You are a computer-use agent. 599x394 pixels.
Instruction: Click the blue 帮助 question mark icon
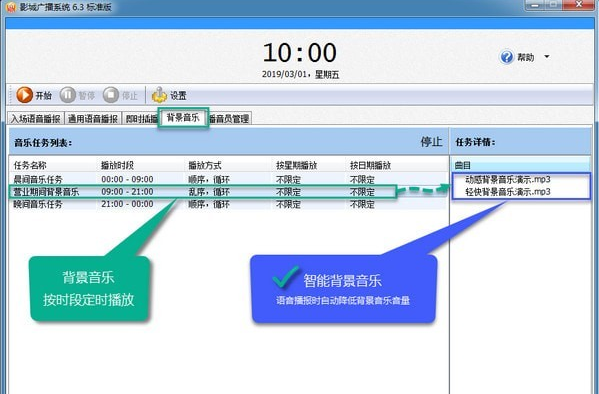pos(507,57)
